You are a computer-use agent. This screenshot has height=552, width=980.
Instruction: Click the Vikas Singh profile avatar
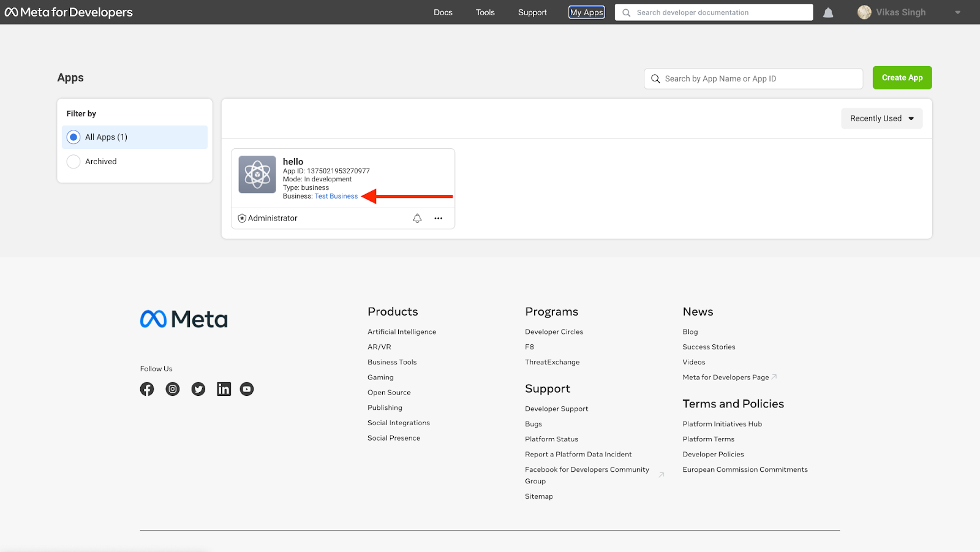point(864,12)
